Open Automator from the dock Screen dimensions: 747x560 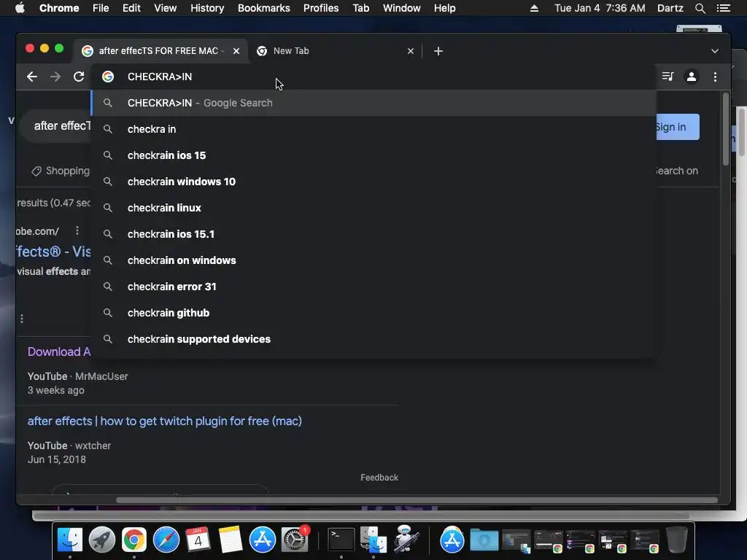(x=406, y=539)
